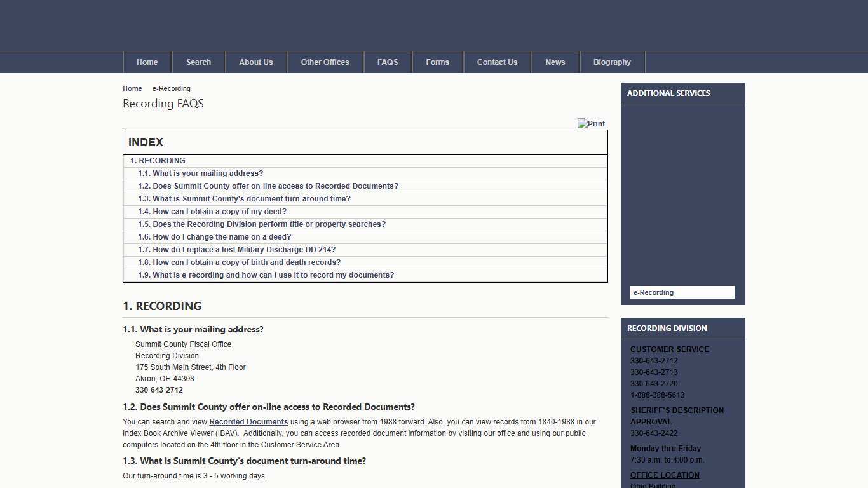Open the Recorded Documents hyperlink
The image size is (868, 488).
point(248,421)
